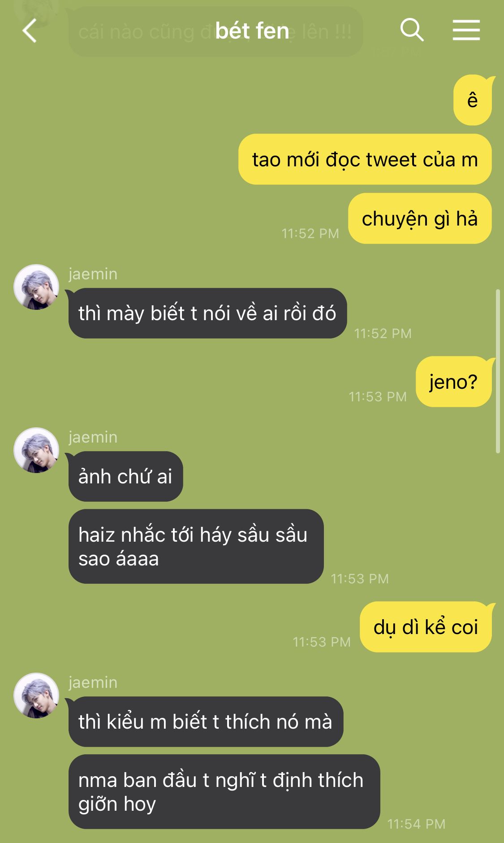
Task: Select the "dụ dì kể coi" bubble
Action: click(426, 627)
